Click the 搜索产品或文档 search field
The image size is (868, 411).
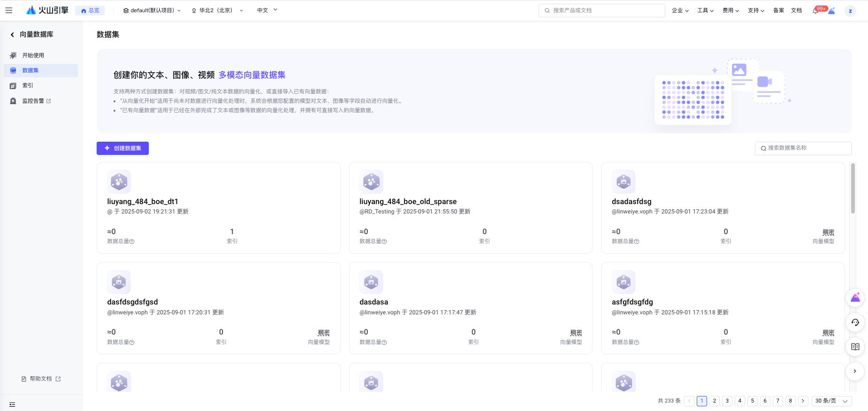602,10
